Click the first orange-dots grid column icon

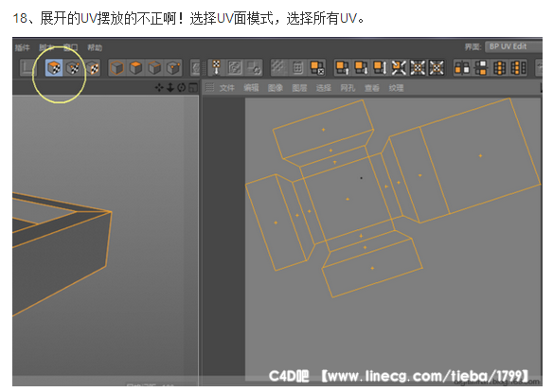click(x=499, y=67)
